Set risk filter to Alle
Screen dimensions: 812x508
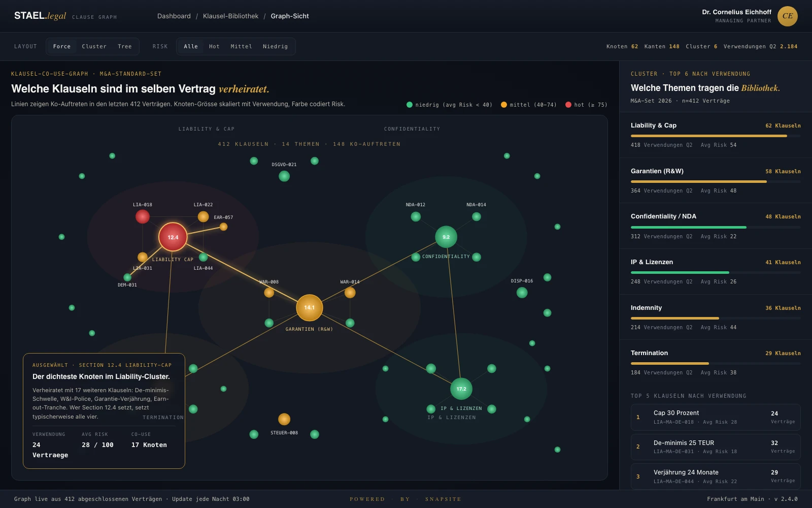pyautogui.click(x=191, y=46)
